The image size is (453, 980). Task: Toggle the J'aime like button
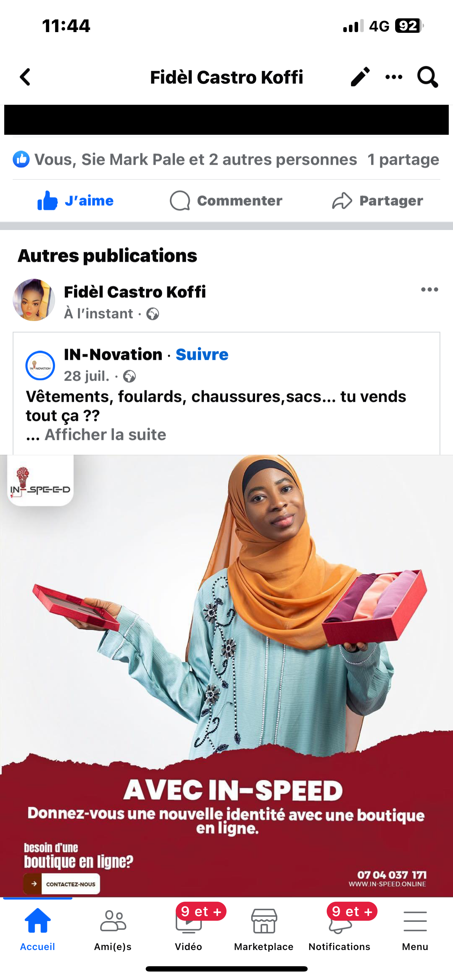tap(75, 200)
